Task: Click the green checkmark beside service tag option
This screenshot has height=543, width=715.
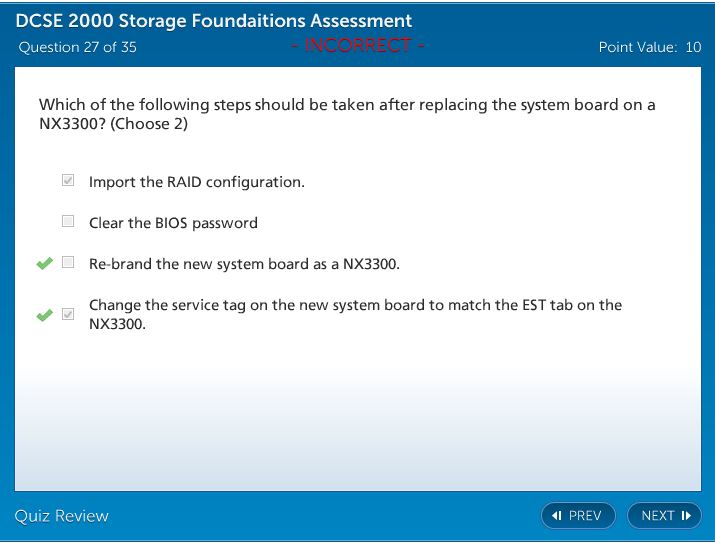Action: (x=43, y=315)
